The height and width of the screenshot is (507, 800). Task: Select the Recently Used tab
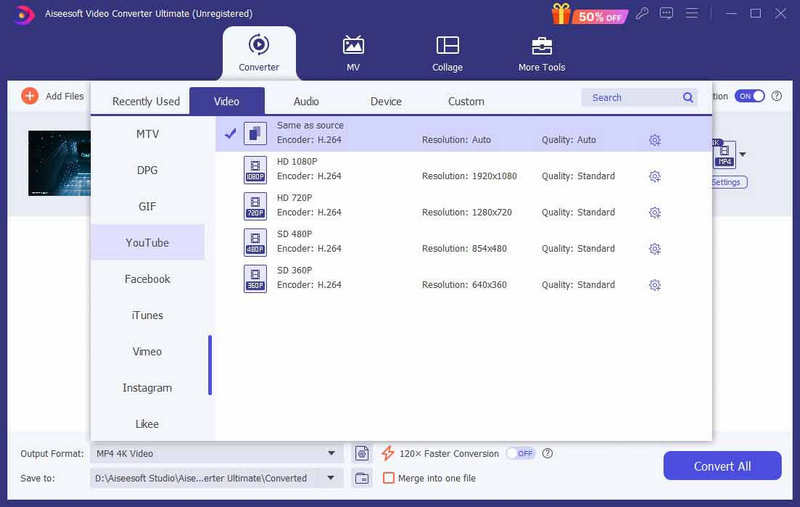pos(146,102)
